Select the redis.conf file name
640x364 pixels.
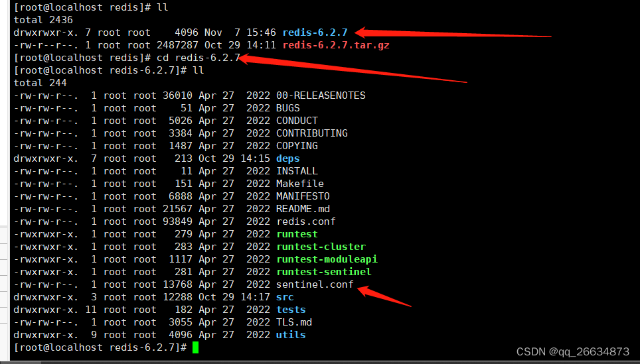point(306,221)
